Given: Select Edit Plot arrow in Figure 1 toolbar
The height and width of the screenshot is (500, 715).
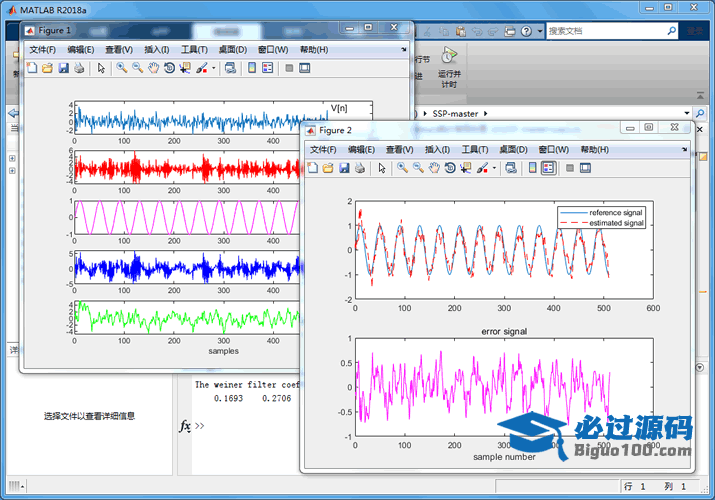Looking at the screenshot, I should pos(101,68).
